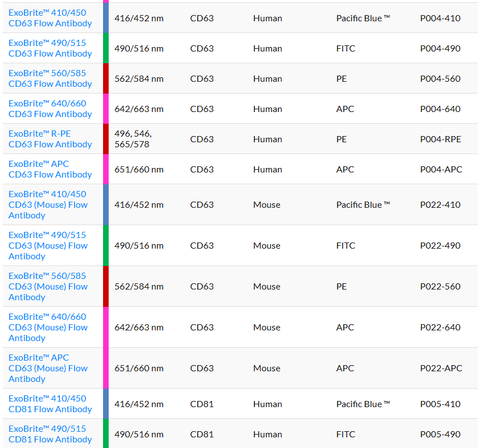Image resolution: width=480 pixels, height=448 pixels.
Task: Select catalog number P004-APC
Action: [441, 170]
